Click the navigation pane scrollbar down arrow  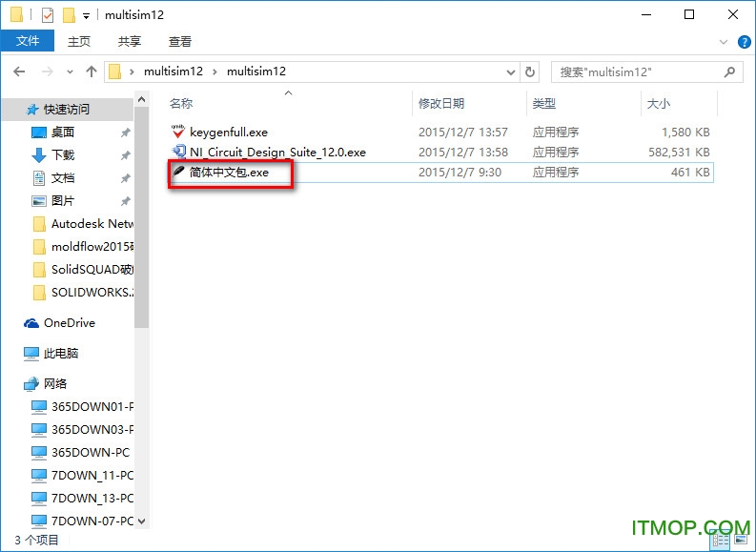click(142, 521)
